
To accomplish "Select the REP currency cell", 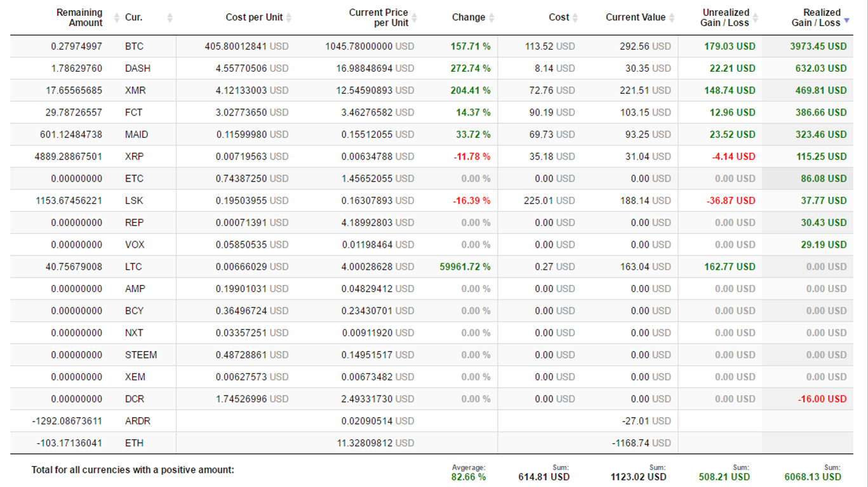I will 134,222.
